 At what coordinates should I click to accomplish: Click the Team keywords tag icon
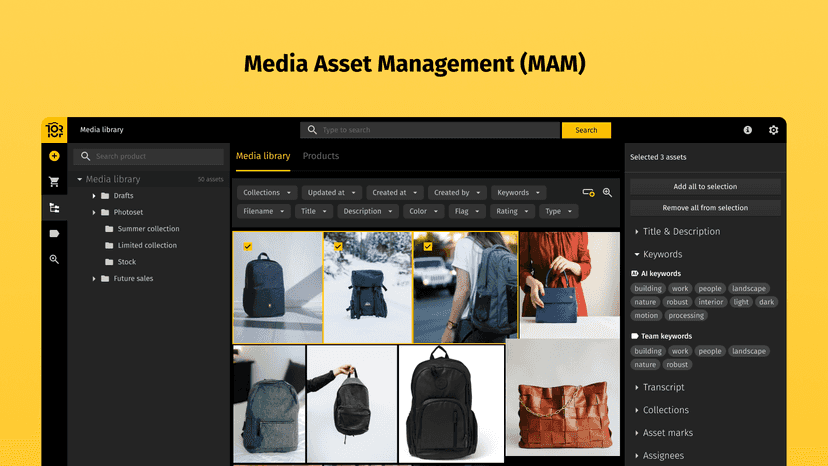635,336
